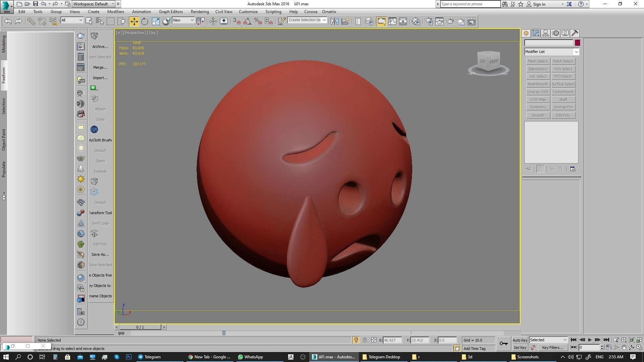Click the object name input field
The height and width of the screenshot is (362, 644).
[549, 43]
